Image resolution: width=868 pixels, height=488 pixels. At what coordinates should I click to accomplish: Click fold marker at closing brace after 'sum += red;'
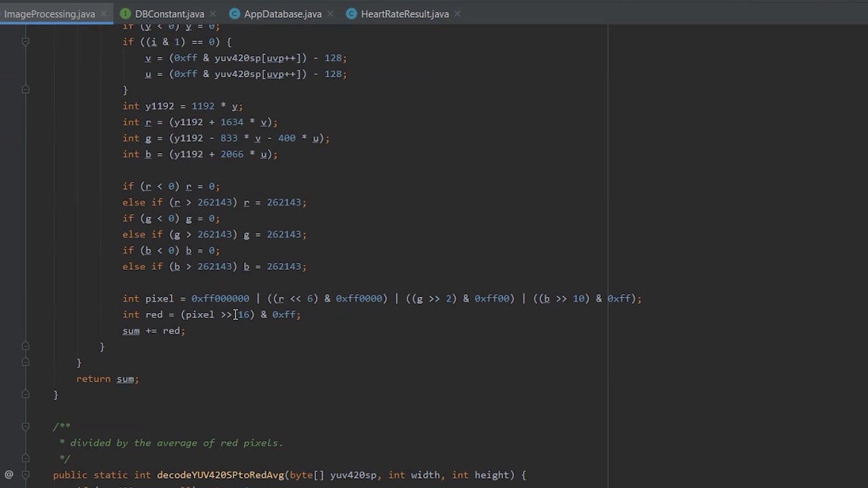pos(25,346)
